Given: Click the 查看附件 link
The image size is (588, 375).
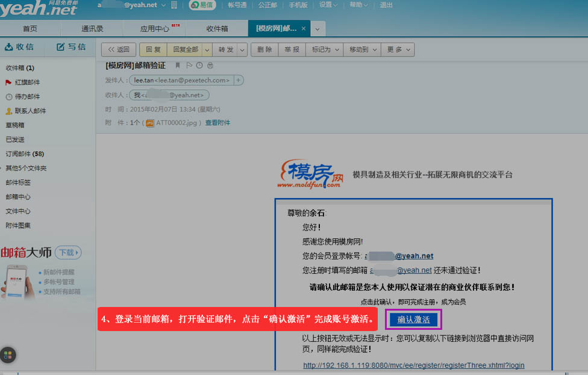Looking at the screenshot, I should pos(217,123).
